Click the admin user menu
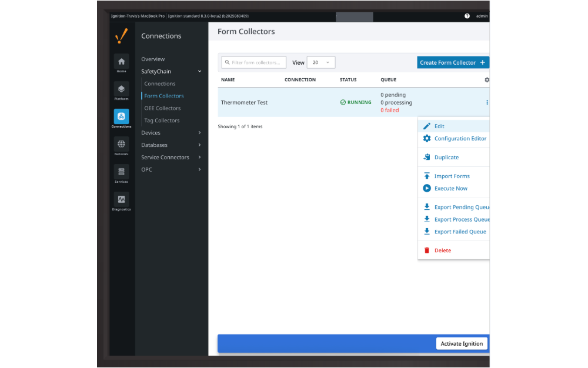This screenshot has width=588, height=368. tap(482, 16)
